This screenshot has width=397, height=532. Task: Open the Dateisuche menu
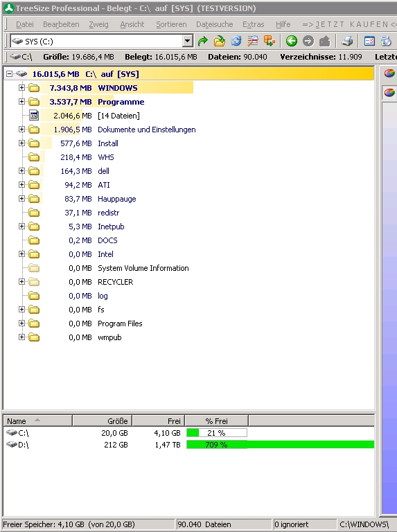215,24
